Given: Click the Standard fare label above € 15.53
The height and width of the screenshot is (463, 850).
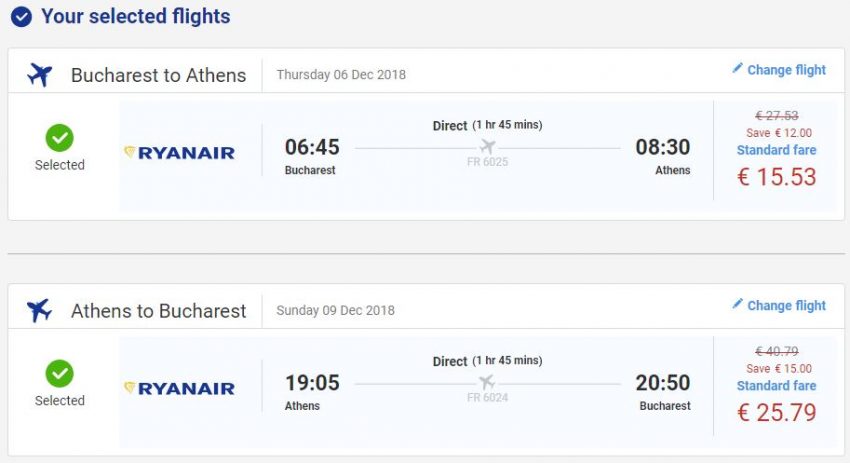Looking at the screenshot, I should pyautogui.click(x=776, y=150).
